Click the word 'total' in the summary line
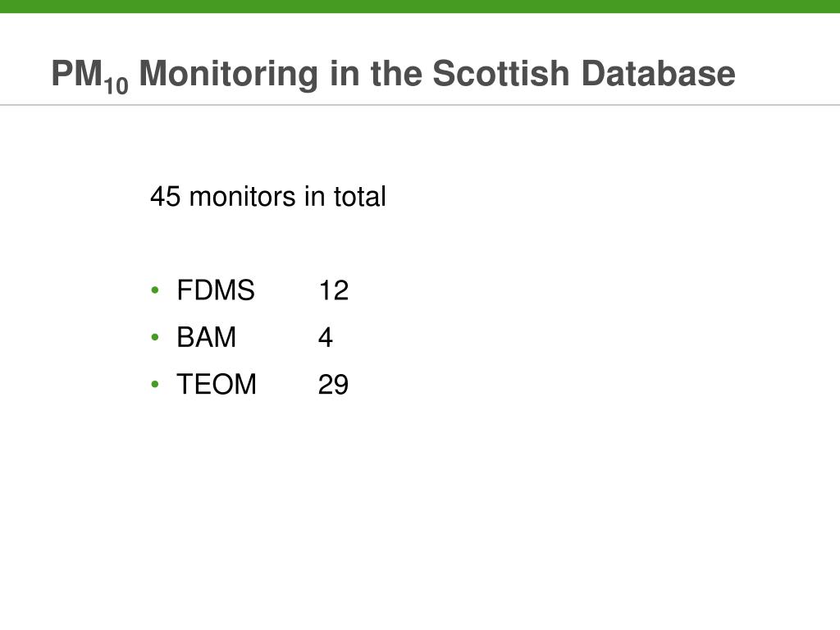840x630 pixels. click(359, 197)
